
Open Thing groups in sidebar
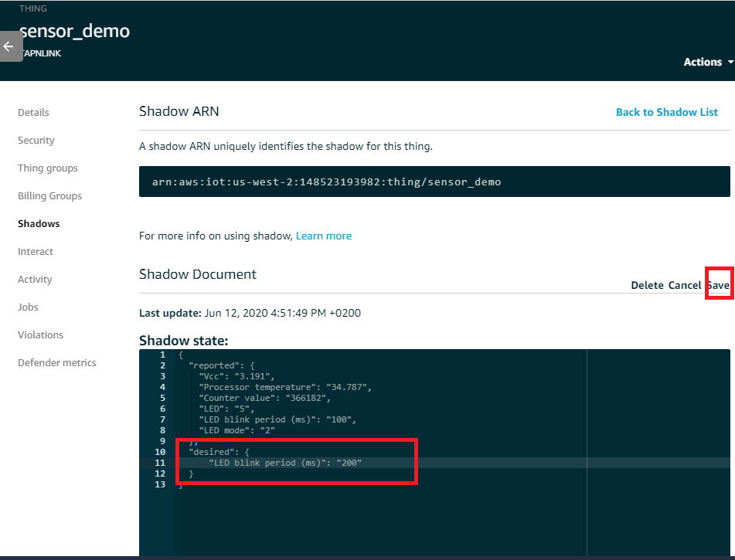pyautogui.click(x=48, y=168)
